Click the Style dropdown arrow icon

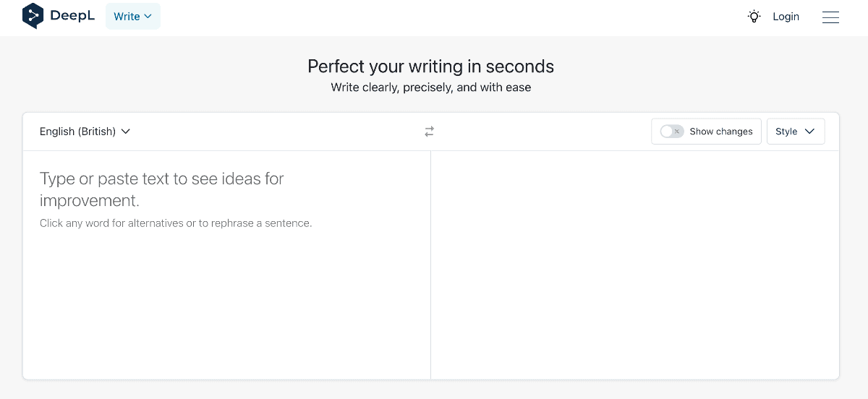(x=809, y=132)
